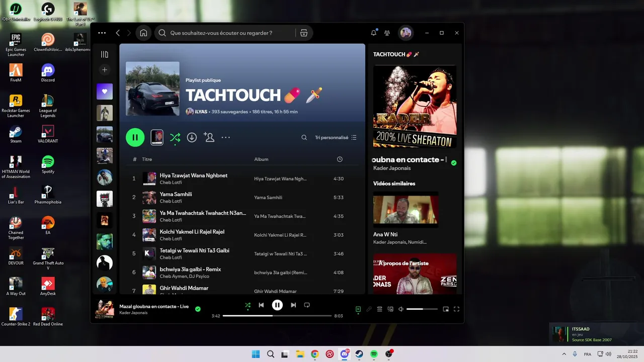Toggle shuffle in the playlist header
The width and height of the screenshot is (644, 362).
(x=175, y=137)
